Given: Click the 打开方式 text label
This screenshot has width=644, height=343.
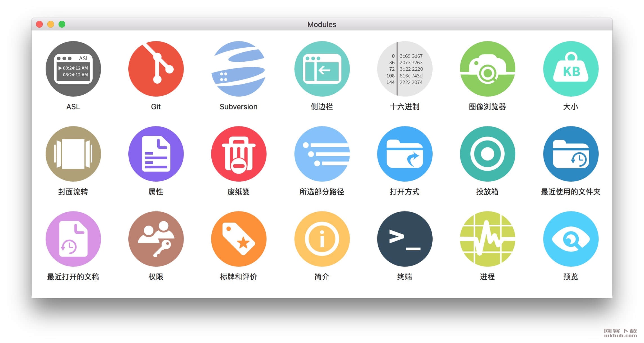Looking at the screenshot, I should point(405,192).
